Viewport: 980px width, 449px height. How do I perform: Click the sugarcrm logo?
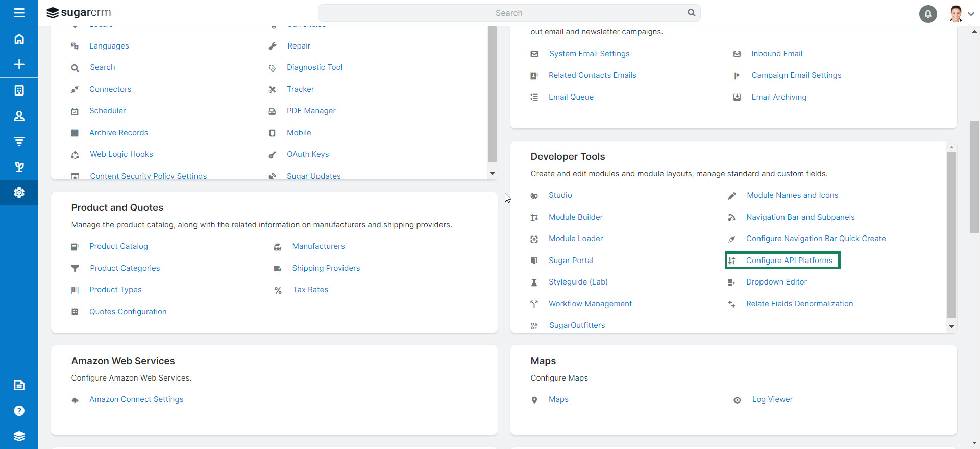[79, 13]
